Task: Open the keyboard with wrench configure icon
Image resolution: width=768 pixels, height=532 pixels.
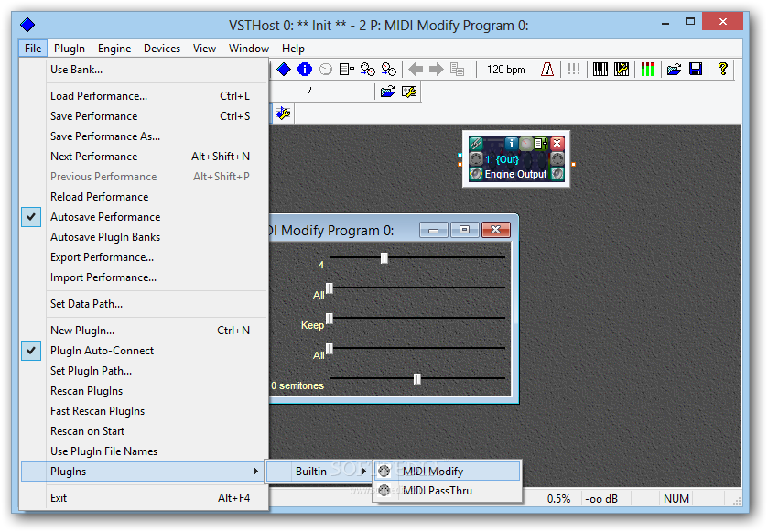Action: pyautogui.click(x=622, y=70)
